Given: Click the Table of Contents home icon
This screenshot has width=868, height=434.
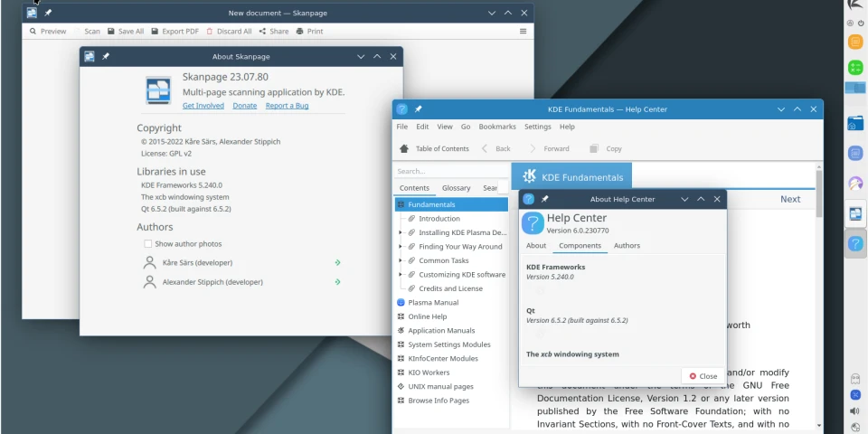Looking at the screenshot, I should [x=404, y=148].
